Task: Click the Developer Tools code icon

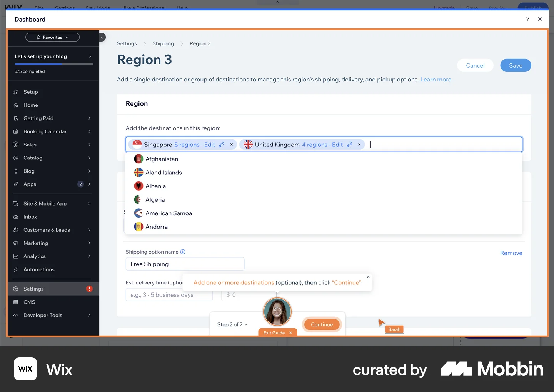Action: click(16, 316)
